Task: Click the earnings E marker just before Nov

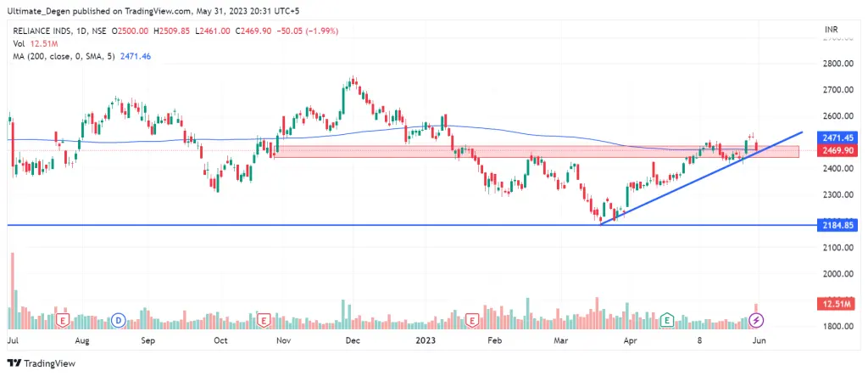Action: (x=264, y=320)
